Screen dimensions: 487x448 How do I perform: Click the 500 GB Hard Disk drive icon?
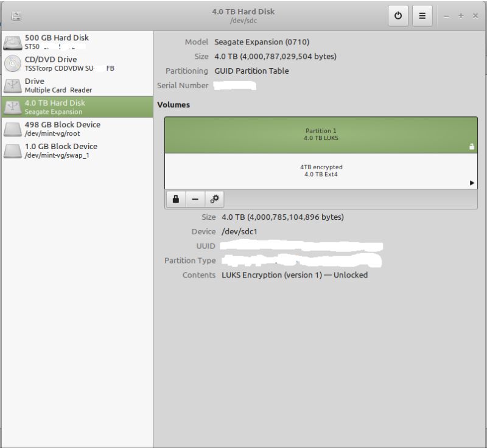[x=12, y=41]
